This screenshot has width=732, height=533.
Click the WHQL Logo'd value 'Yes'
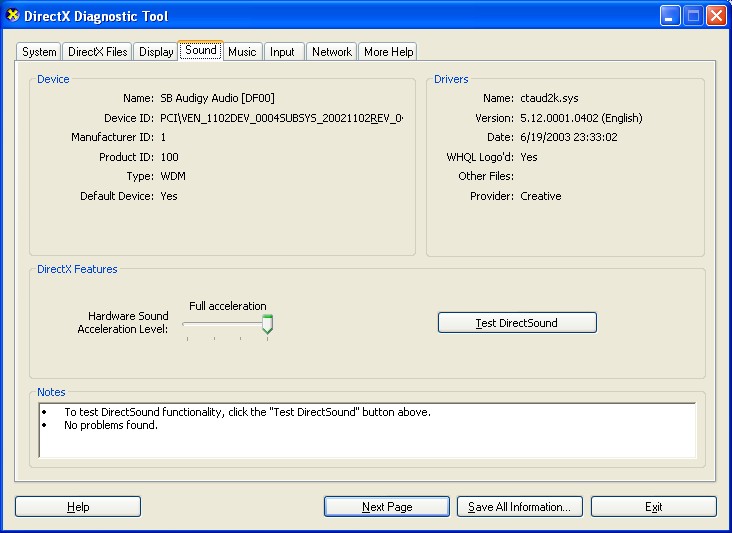[529, 157]
